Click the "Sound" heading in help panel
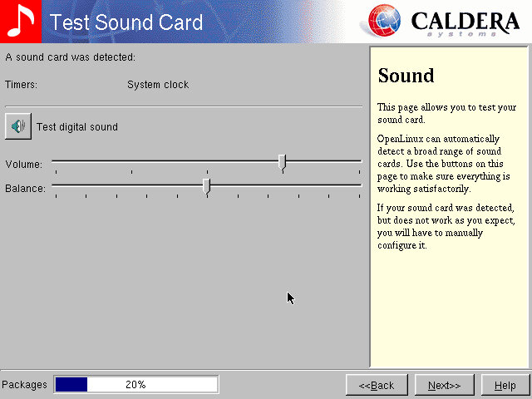532x399 pixels. (x=406, y=76)
